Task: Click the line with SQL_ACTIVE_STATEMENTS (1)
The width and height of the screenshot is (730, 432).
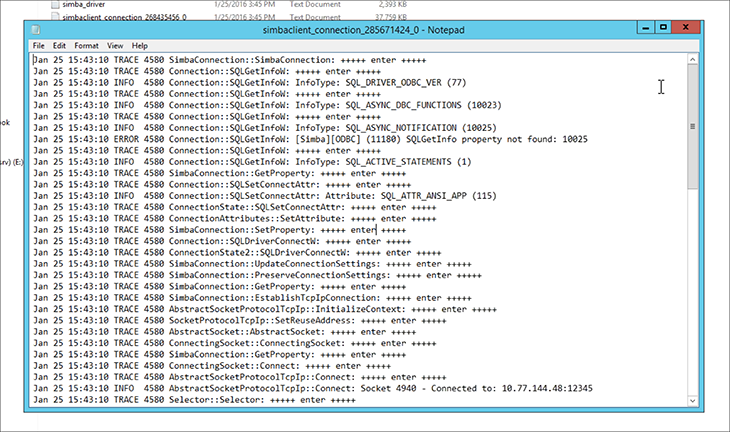Action: [x=252, y=162]
